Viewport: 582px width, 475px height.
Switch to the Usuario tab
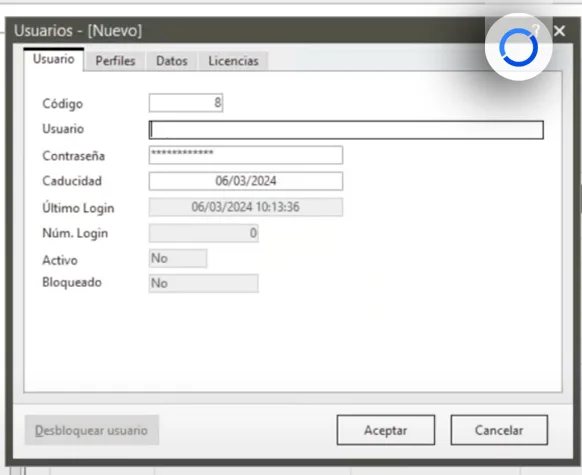(x=54, y=59)
